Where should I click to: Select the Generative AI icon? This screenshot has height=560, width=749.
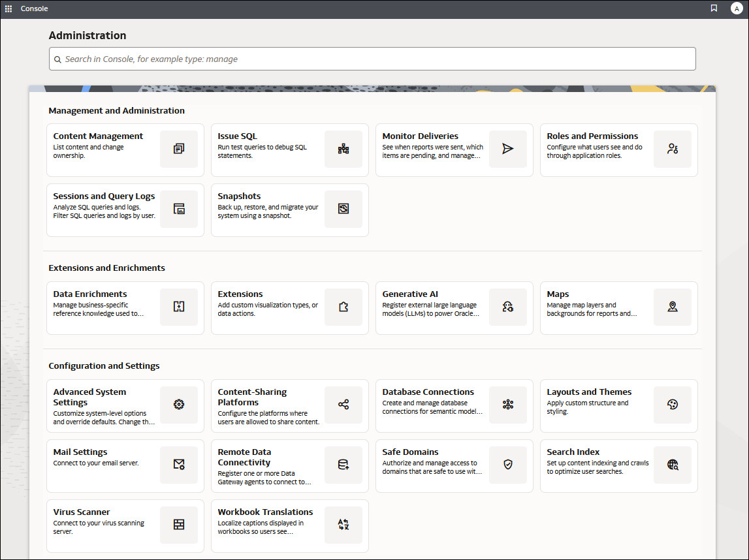tap(508, 307)
